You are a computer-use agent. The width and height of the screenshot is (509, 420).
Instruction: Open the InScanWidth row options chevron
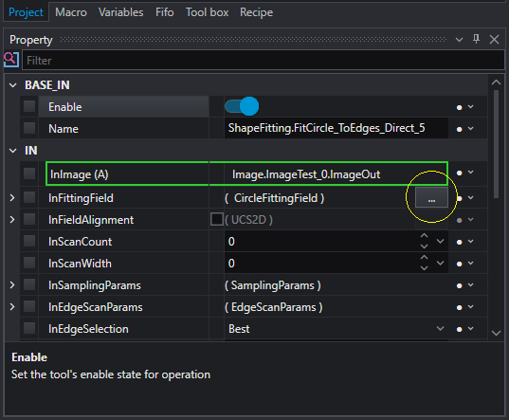(471, 264)
